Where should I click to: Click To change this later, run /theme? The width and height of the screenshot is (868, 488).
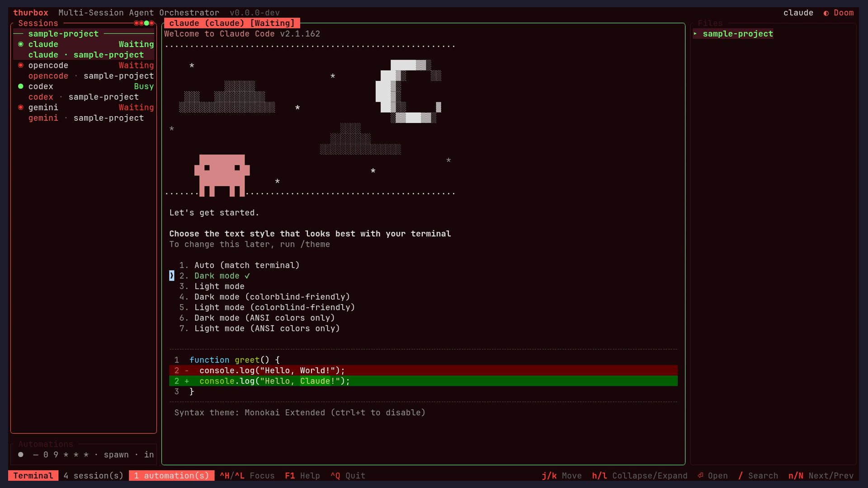pyautogui.click(x=250, y=244)
